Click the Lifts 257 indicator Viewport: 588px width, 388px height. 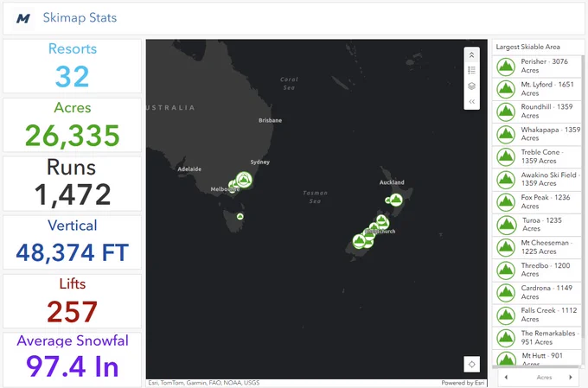tap(73, 301)
